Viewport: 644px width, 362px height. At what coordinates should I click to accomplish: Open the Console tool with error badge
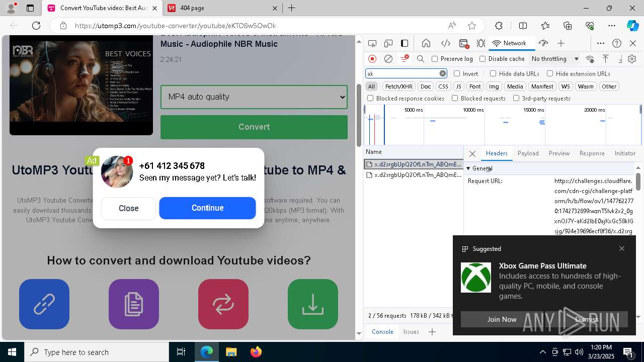tap(464, 43)
